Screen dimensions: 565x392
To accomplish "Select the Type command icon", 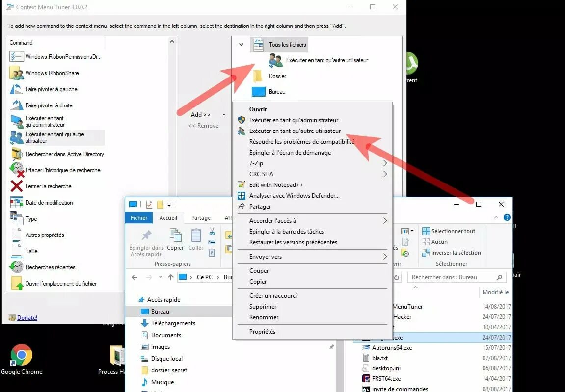I will pos(17,219).
